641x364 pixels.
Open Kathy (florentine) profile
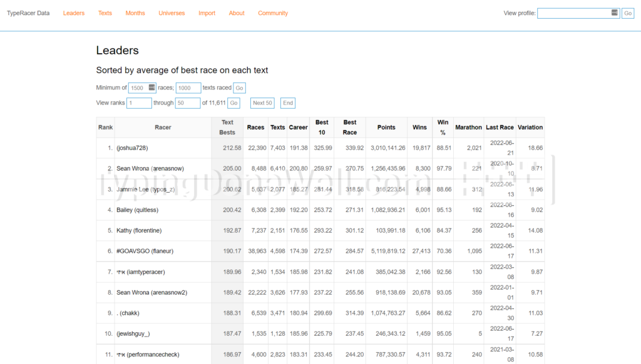tap(139, 230)
